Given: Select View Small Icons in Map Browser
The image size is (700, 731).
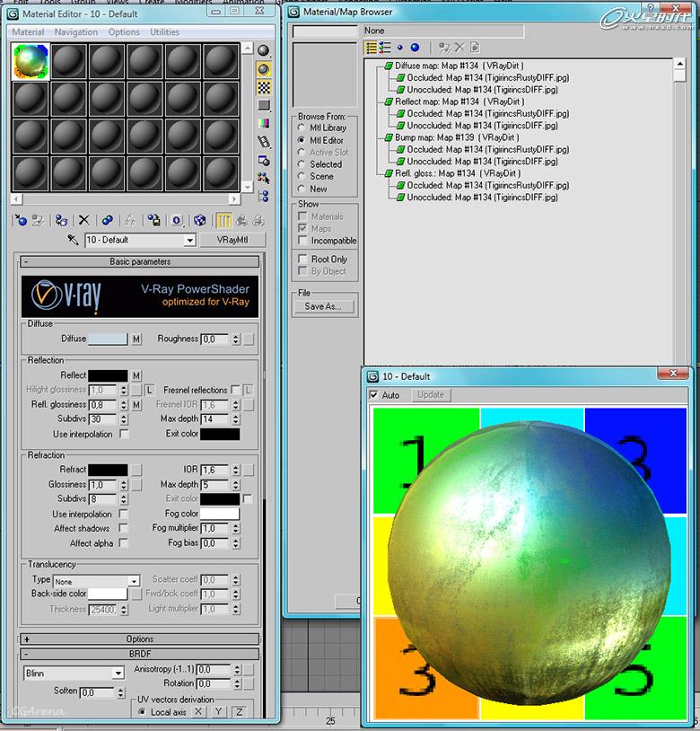Looking at the screenshot, I should click(x=399, y=48).
